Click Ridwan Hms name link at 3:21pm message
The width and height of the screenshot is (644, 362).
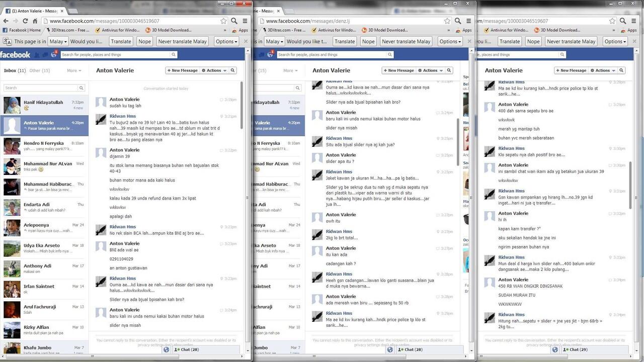point(123,116)
